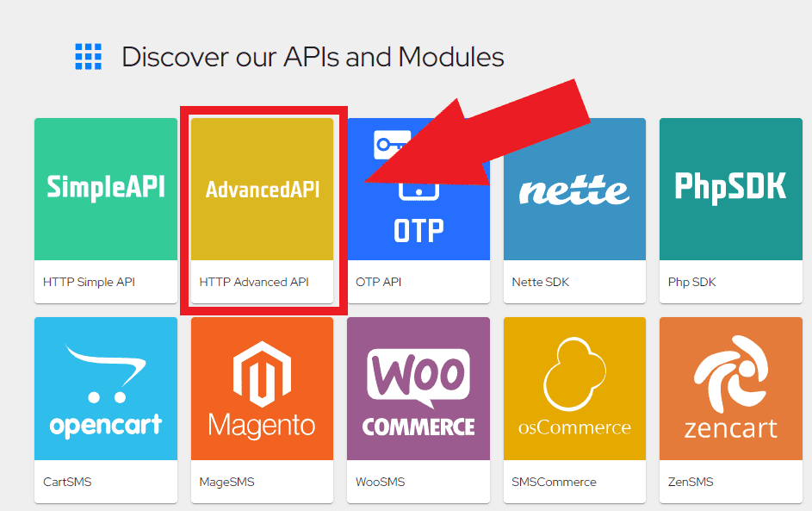
Task: Open the WooSMS module label
Action: click(380, 482)
